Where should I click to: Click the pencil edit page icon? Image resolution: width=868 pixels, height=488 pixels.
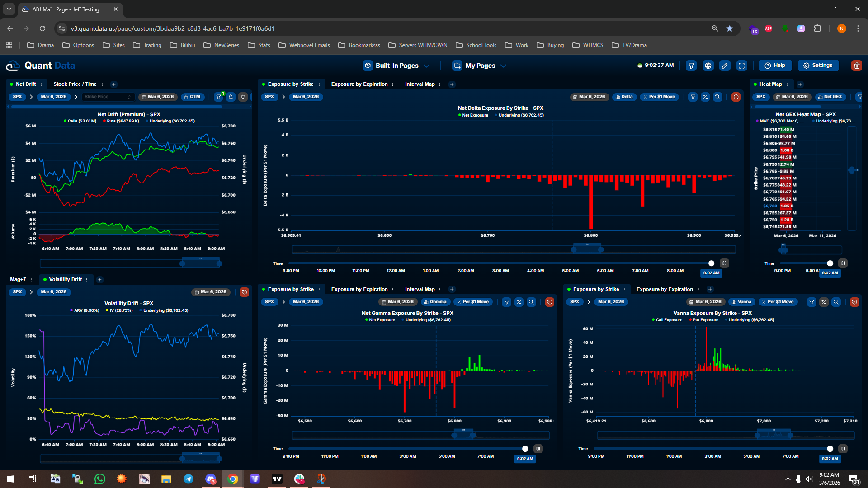pos(725,66)
